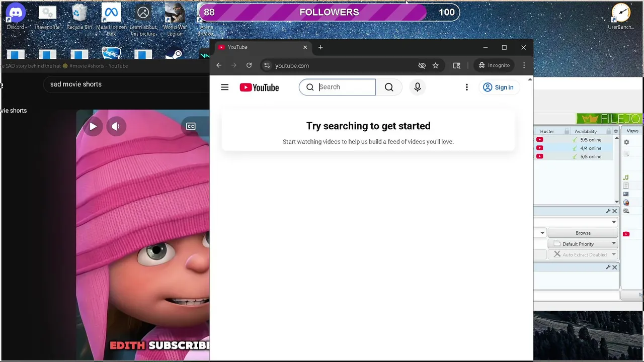Reload the youtube.com page
Image resolution: width=644 pixels, height=362 pixels.
point(249,65)
